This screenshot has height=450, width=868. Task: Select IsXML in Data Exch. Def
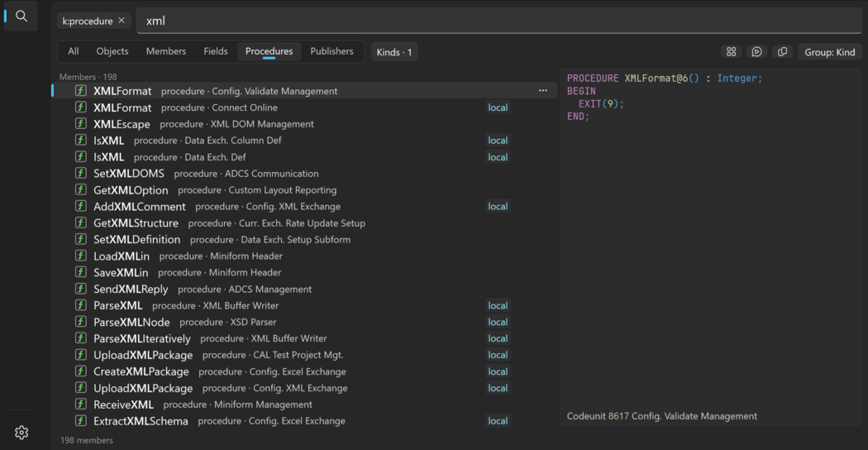(306, 157)
